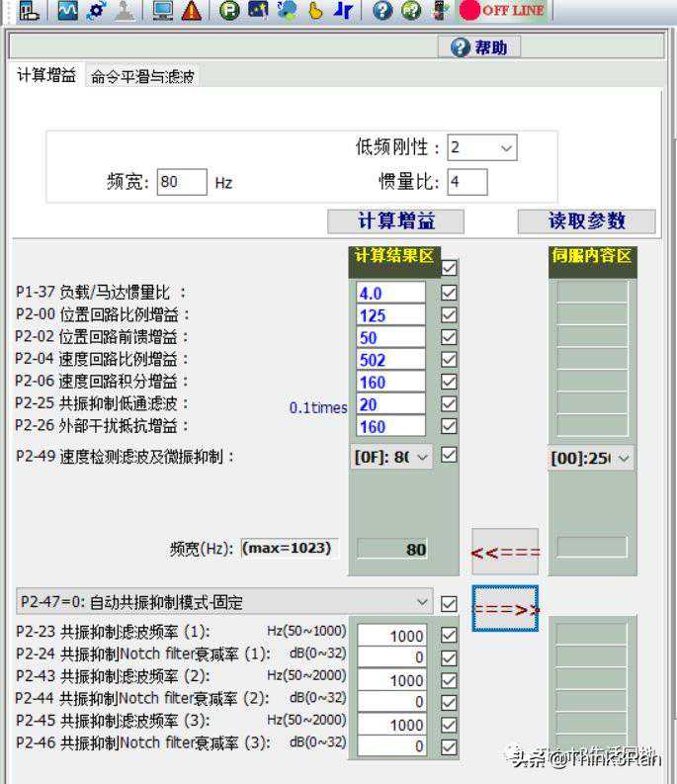
Task: Click the blue gear settings toolbar icon
Action: point(96,11)
